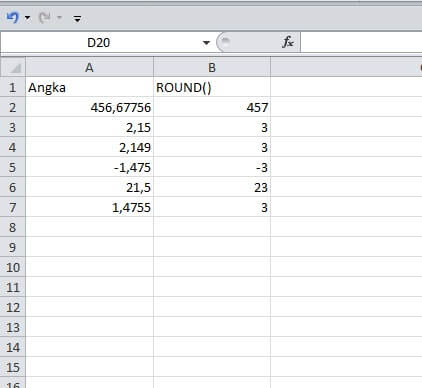Click the grayed Redo icon
The height and width of the screenshot is (388, 422).
45,17
